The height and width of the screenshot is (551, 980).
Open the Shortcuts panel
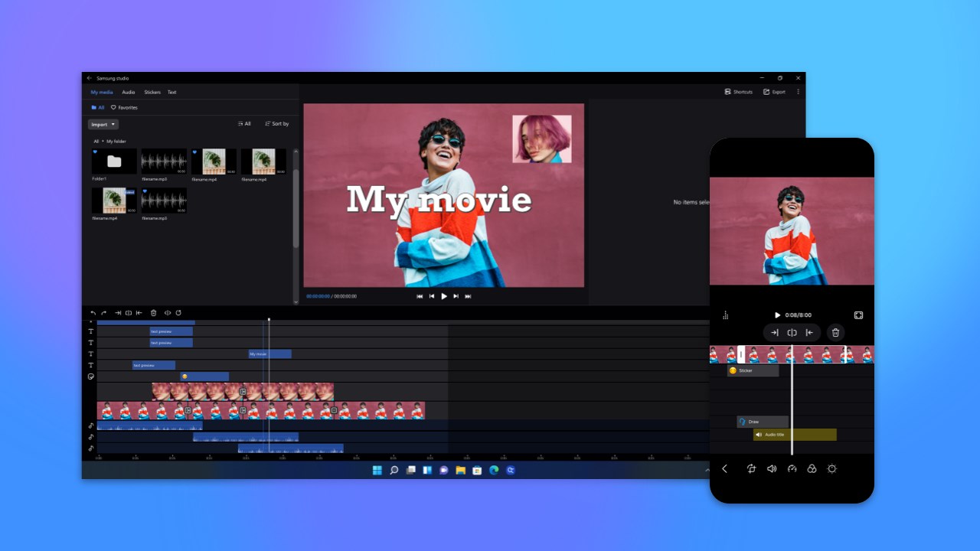point(737,91)
